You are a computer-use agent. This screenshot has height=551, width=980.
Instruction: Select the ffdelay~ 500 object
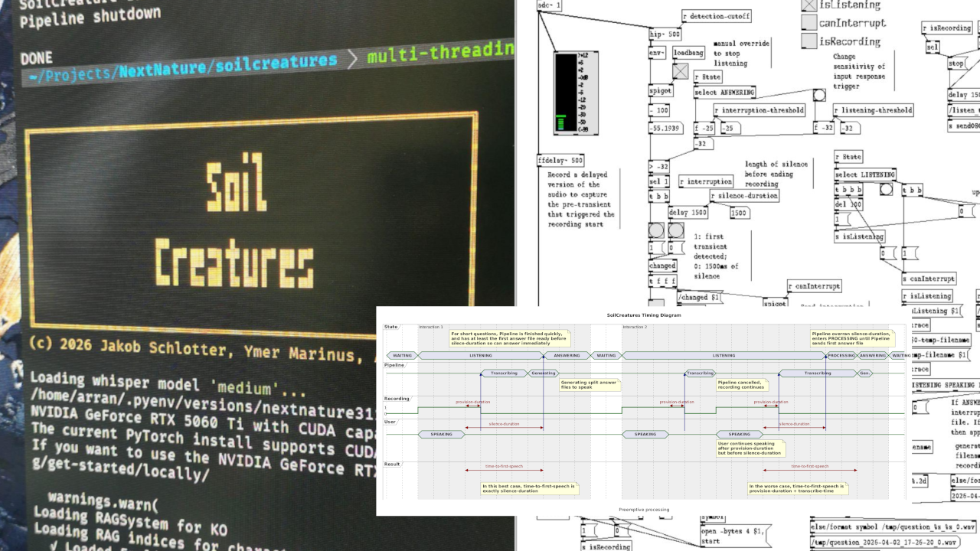(x=562, y=161)
